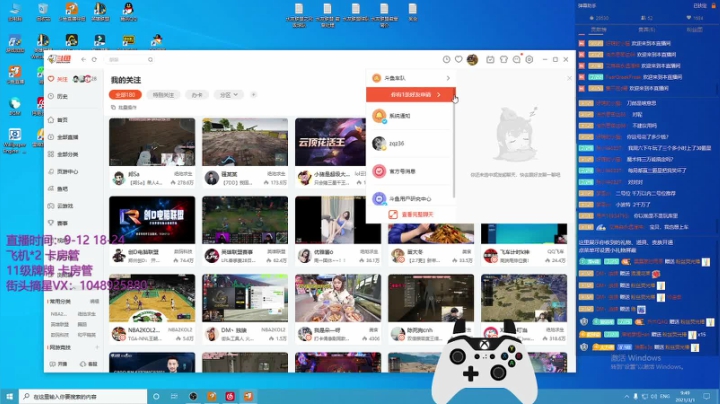Open the chat messages icon with red dot

(x=517, y=60)
